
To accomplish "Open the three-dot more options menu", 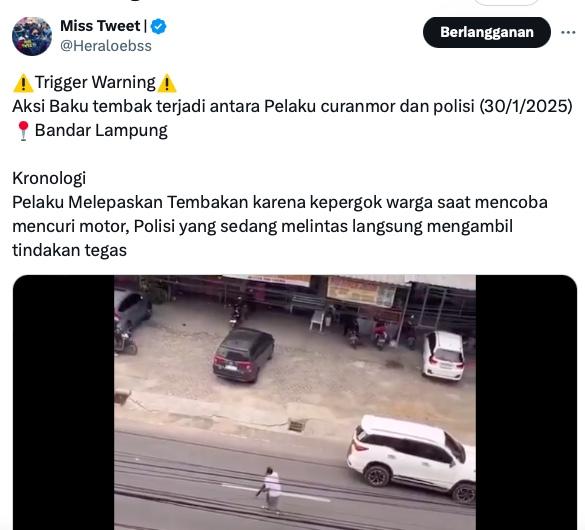I will [x=568, y=32].
